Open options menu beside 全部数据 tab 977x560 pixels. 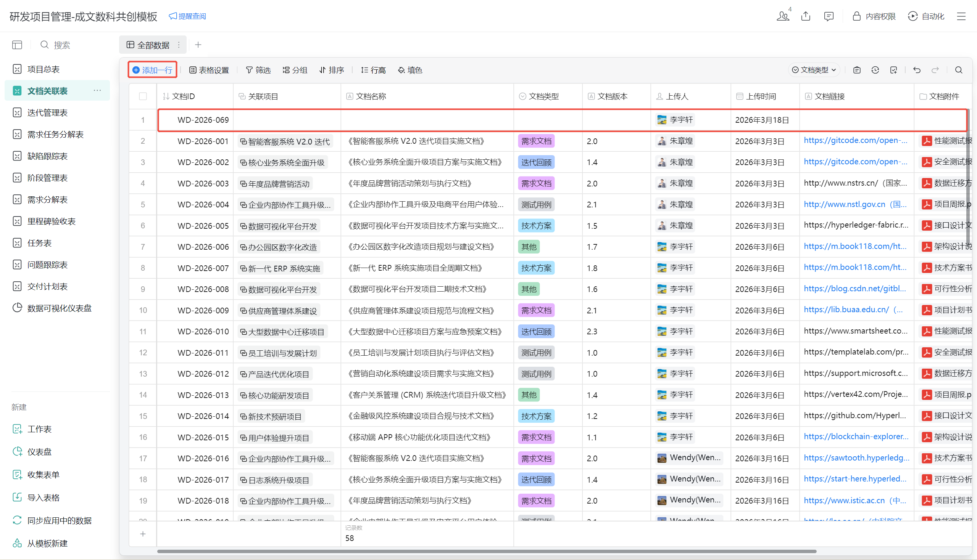(179, 45)
